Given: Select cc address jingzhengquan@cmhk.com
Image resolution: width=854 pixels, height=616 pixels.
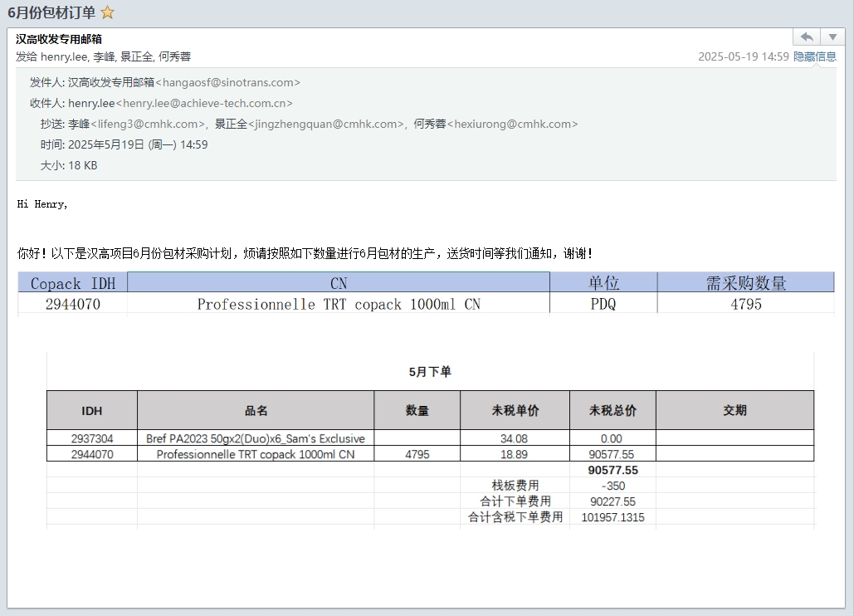Looking at the screenshot, I should (x=325, y=124).
